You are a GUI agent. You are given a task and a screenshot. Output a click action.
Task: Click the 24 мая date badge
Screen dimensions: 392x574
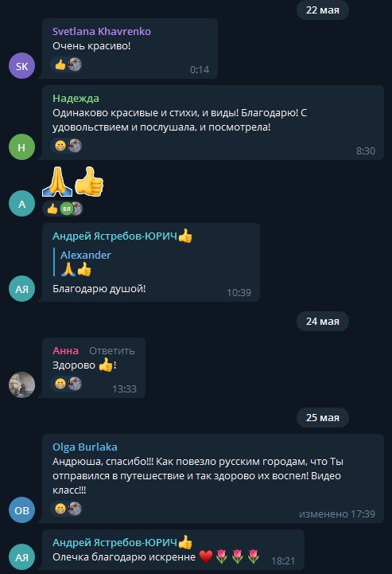[323, 321]
